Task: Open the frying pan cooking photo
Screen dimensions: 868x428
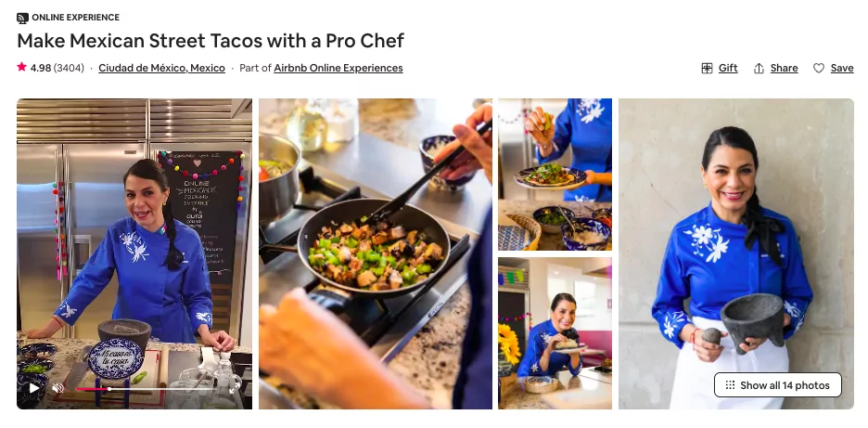Action: point(376,253)
